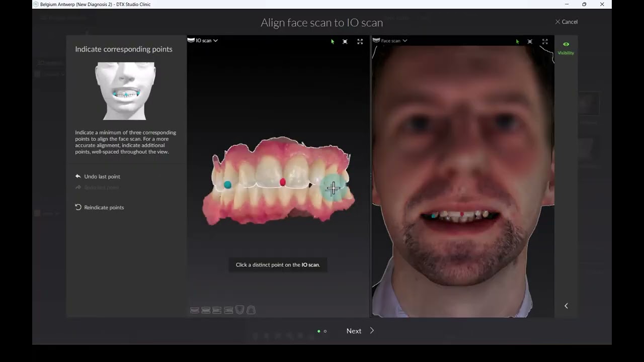This screenshot has height=362, width=644.
Task: Toggle the Visibility eye panel
Action: click(566, 48)
